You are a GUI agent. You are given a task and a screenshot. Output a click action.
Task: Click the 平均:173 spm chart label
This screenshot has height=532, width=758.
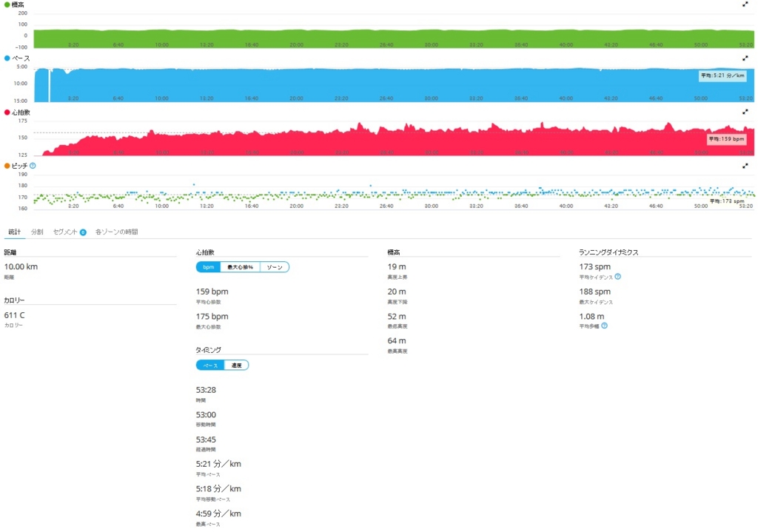click(x=727, y=201)
